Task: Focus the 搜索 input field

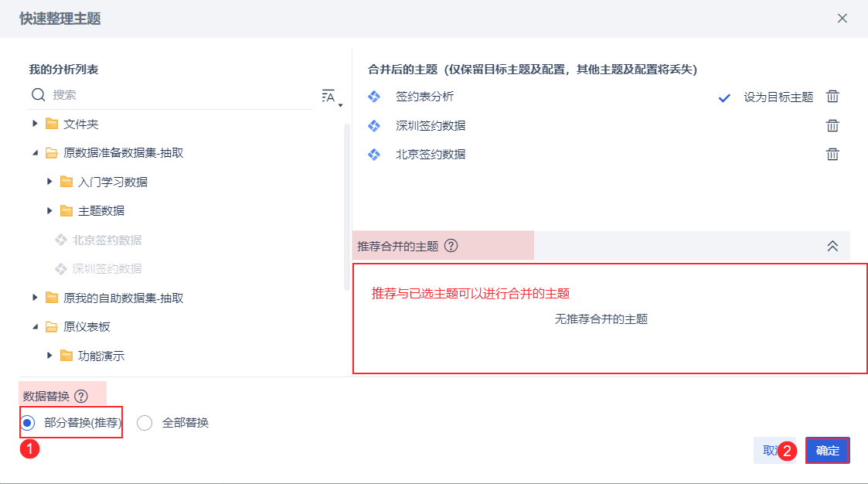Action: click(x=178, y=95)
